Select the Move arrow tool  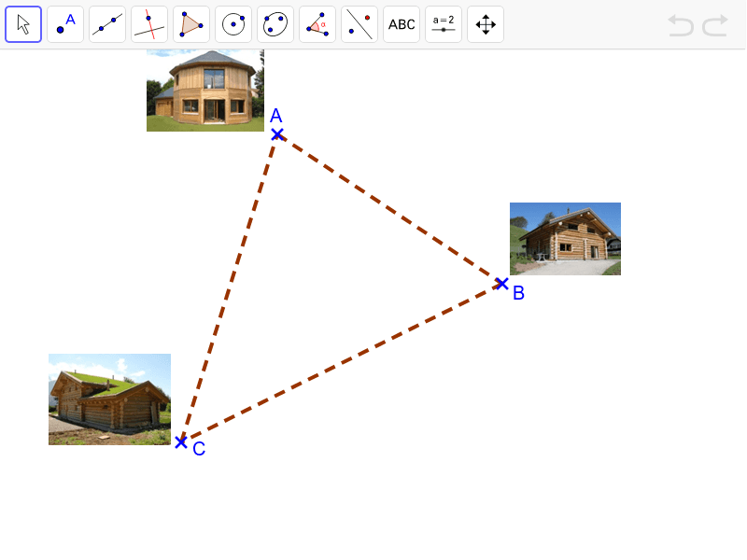[23, 24]
